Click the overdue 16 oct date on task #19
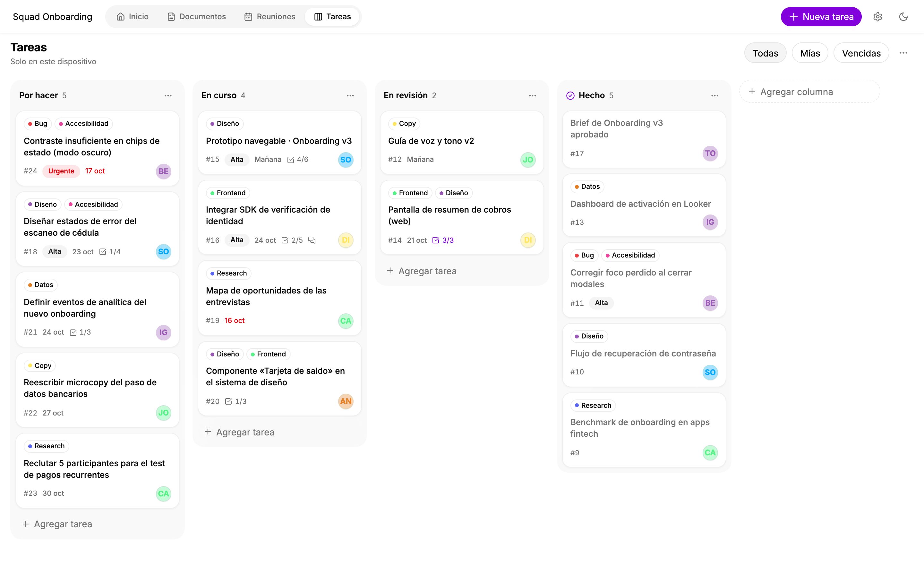The image size is (924, 578). coord(235,320)
